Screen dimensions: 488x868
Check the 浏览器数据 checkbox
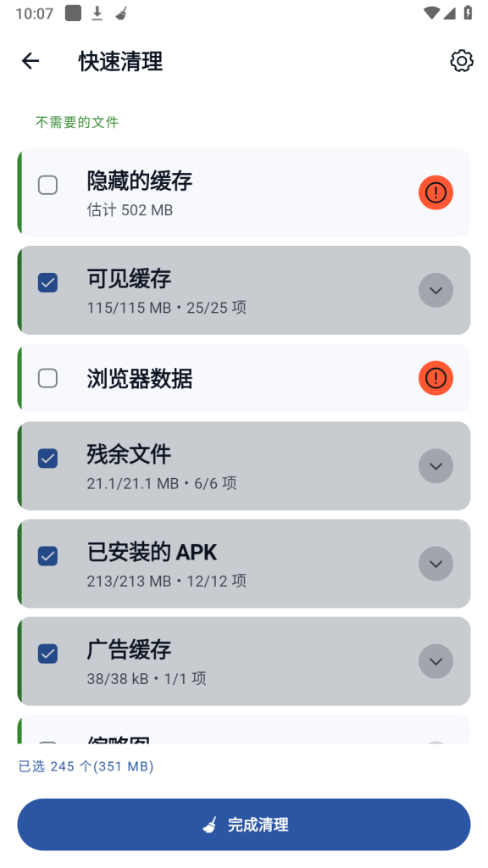coord(47,379)
